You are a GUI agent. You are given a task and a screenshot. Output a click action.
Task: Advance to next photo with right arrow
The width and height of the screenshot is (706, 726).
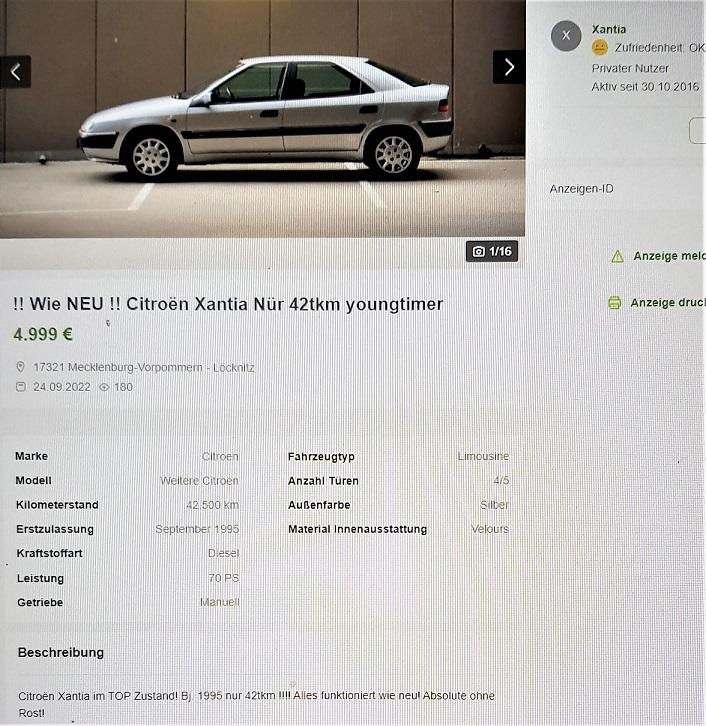[x=509, y=67]
